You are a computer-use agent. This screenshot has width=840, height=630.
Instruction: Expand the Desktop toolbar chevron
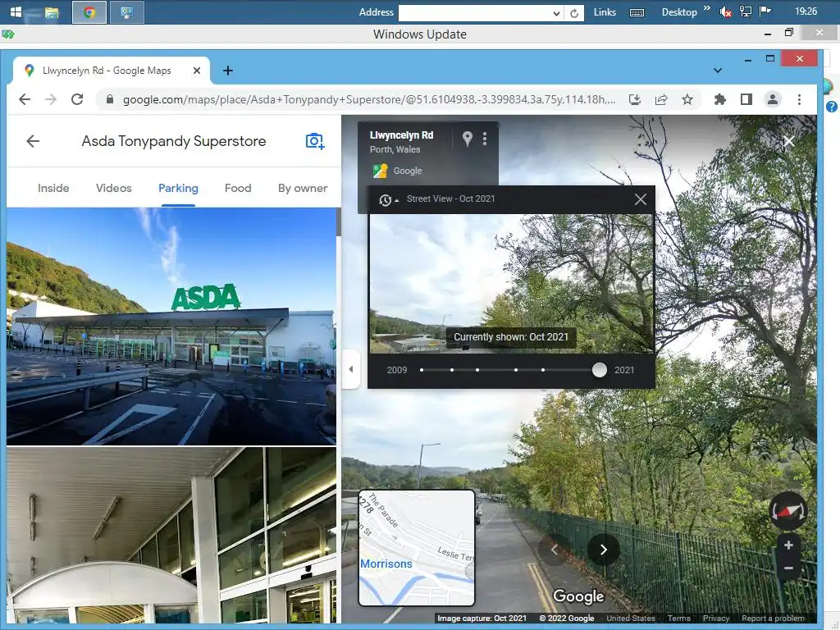[706, 8]
